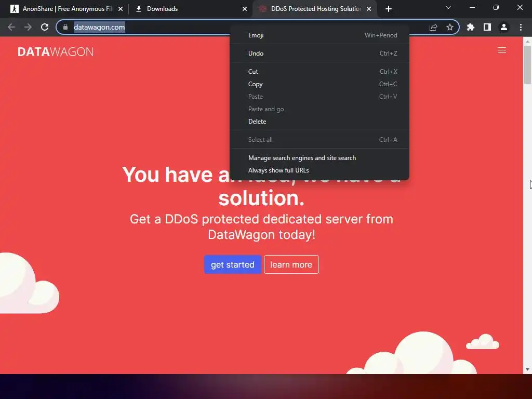Choose Undo in the context menu
Viewport: 532px width, 399px height.
[x=320, y=54]
